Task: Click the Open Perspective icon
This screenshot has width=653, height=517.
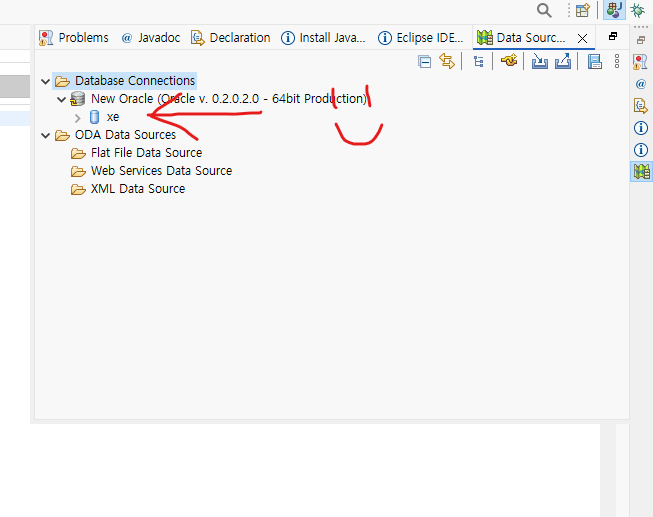Action: [583, 10]
